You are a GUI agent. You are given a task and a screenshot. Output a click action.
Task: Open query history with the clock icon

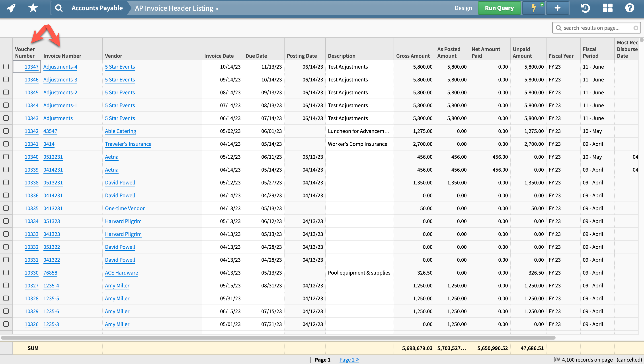click(x=585, y=8)
